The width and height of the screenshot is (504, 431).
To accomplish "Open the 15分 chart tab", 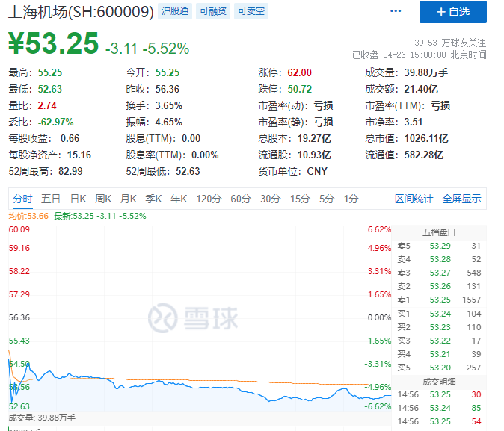I will coord(300,199).
